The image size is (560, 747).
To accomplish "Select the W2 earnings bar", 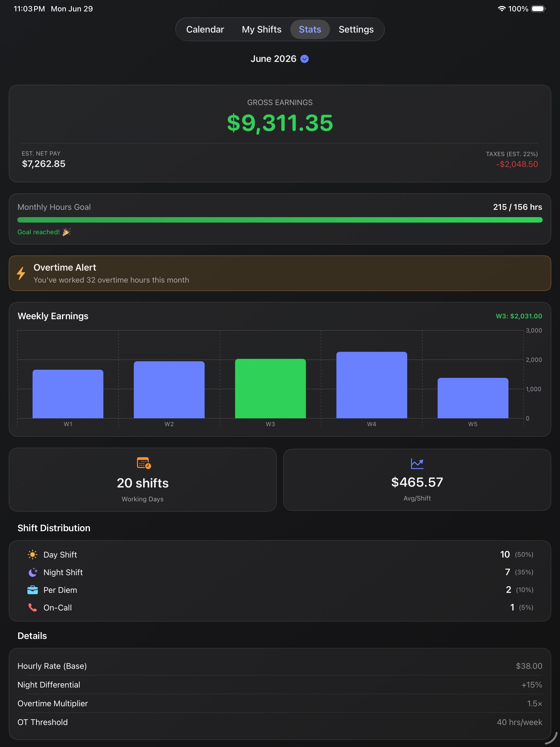I will [169, 390].
